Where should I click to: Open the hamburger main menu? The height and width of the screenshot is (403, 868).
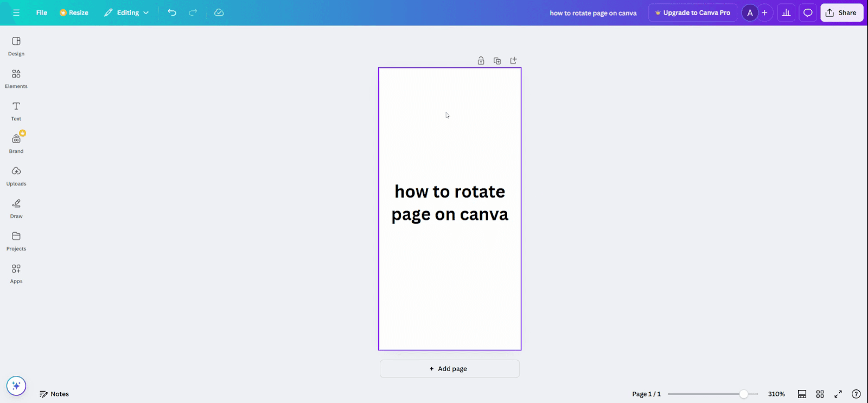pos(16,12)
